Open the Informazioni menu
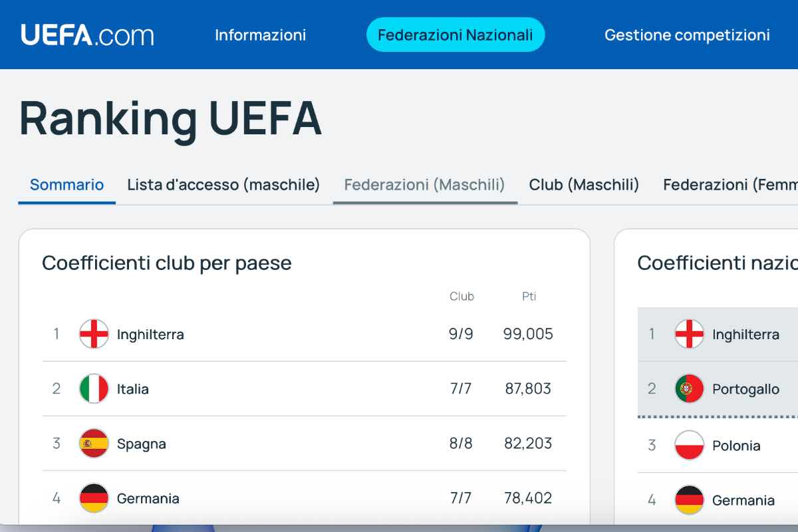The height and width of the screenshot is (532, 798). (260, 35)
